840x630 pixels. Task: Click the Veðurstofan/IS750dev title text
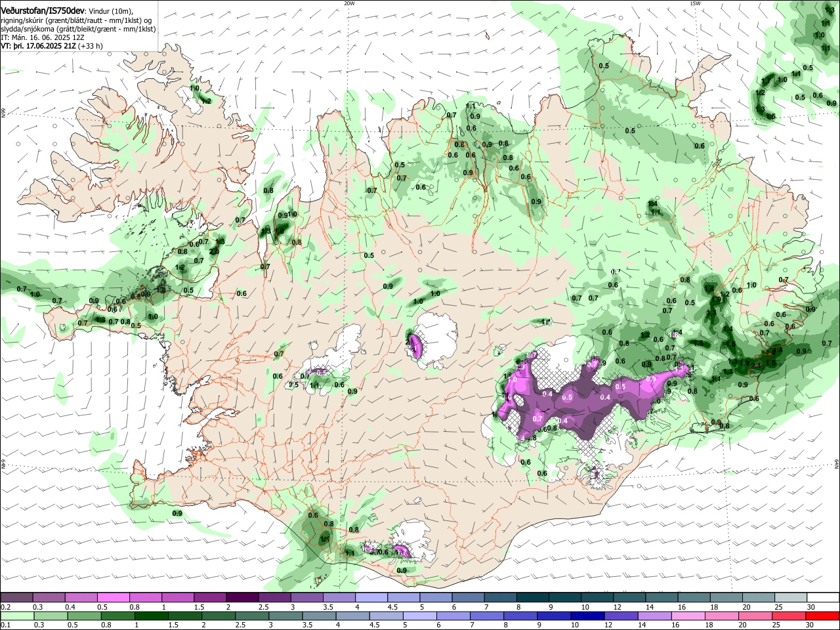pos(42,11)
